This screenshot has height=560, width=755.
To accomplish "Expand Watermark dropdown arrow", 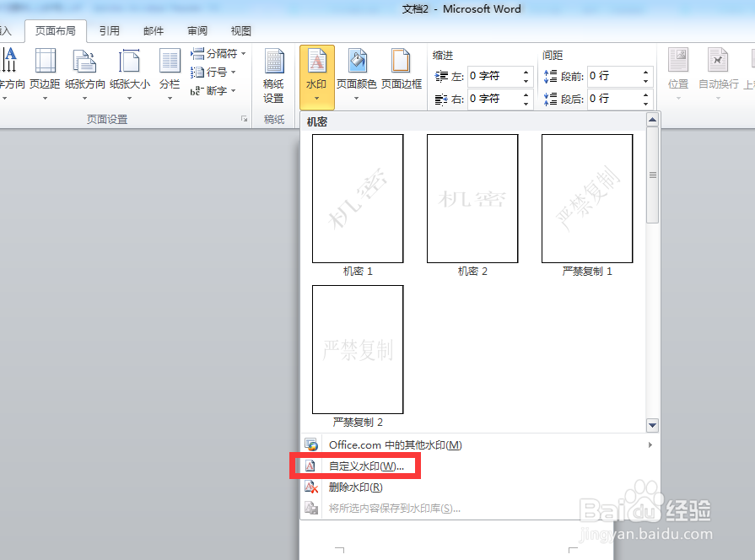I will (317, 99).
